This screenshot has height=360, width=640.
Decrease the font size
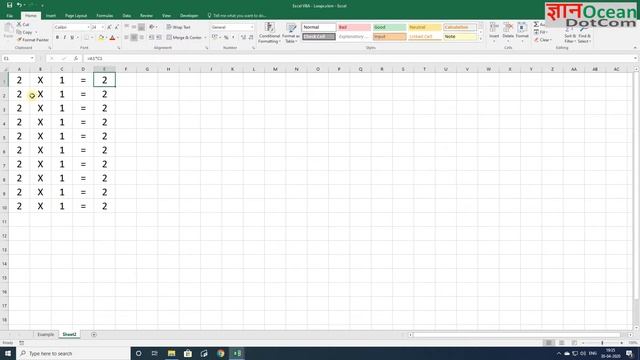pos(117,27)
